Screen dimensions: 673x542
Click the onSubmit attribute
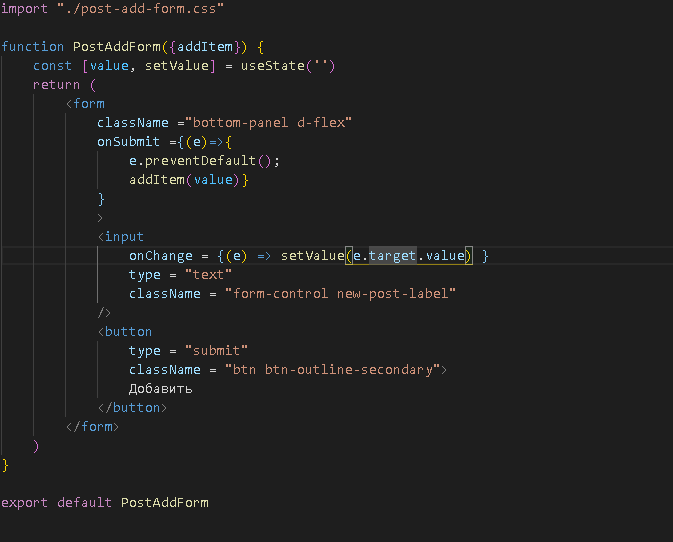click(x=128, y=142)
